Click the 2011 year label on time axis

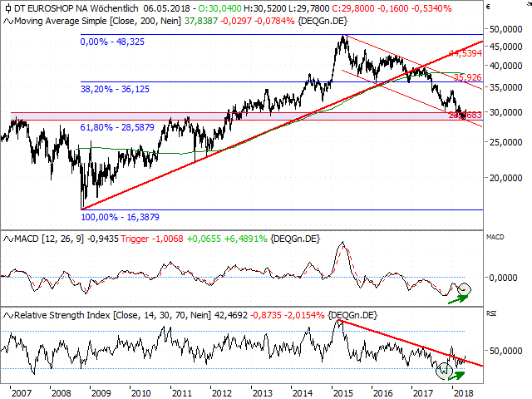click(x=181, y=393)
